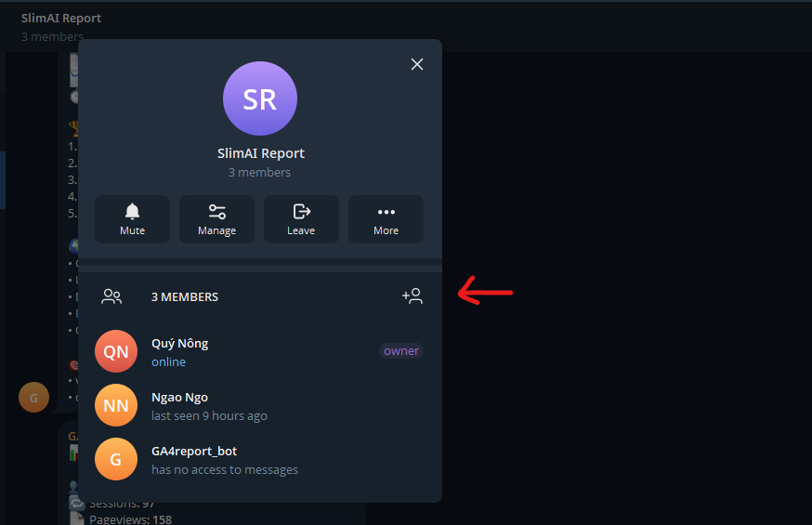Viewport: 812px width, 525px height.
Task: Click the 3 MEMBERS section label
Action: [x=185, y=296]
